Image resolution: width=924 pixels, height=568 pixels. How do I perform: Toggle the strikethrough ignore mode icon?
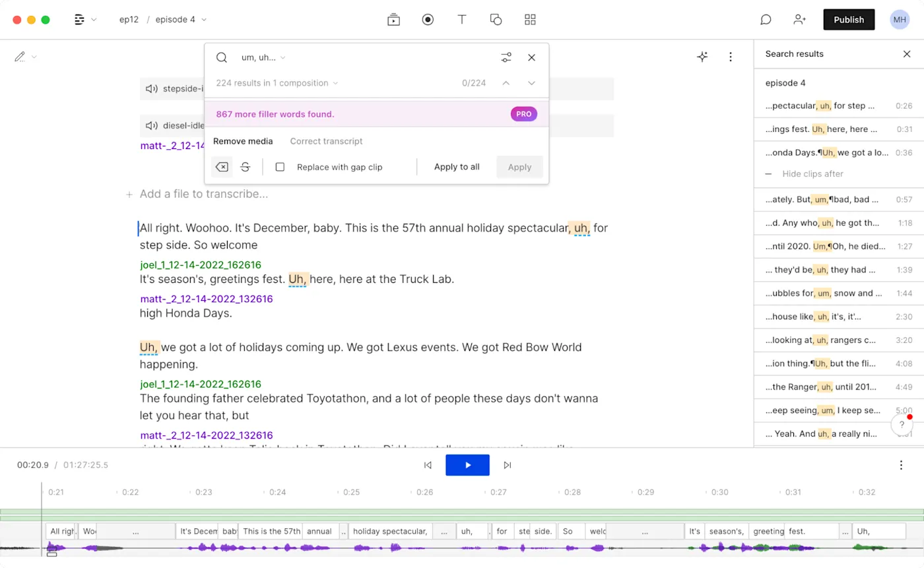pyautogui.click(x=245, y=167)
